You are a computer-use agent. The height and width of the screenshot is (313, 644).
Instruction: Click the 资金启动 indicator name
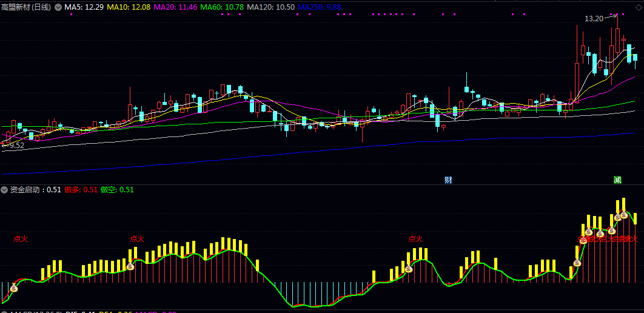coord(27,190)
